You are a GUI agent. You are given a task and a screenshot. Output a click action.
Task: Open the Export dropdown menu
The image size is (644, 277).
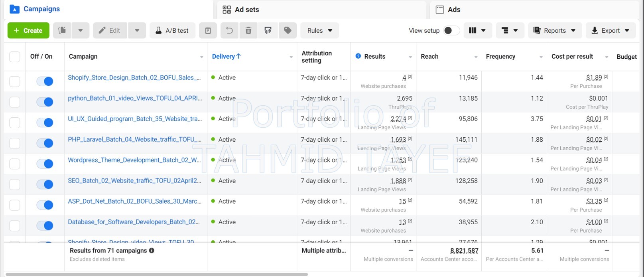tap(610, 30)
